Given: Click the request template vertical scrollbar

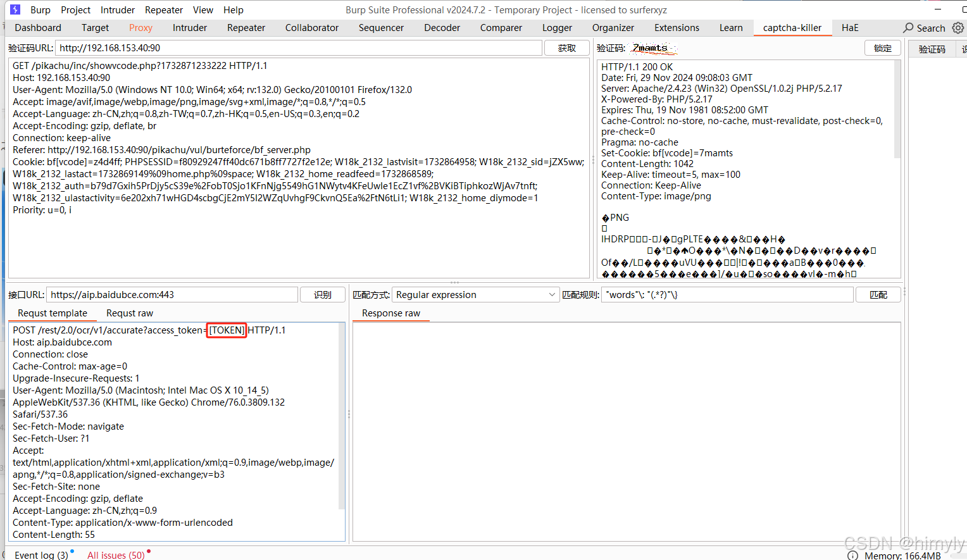Looking at the screenshot, I should pos(342,416).
